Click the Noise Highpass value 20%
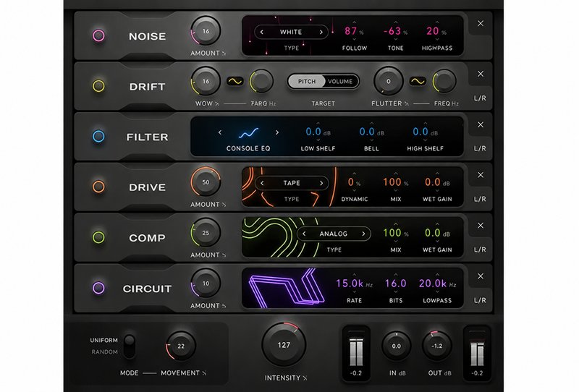579x392 pixels. [436, 31]
